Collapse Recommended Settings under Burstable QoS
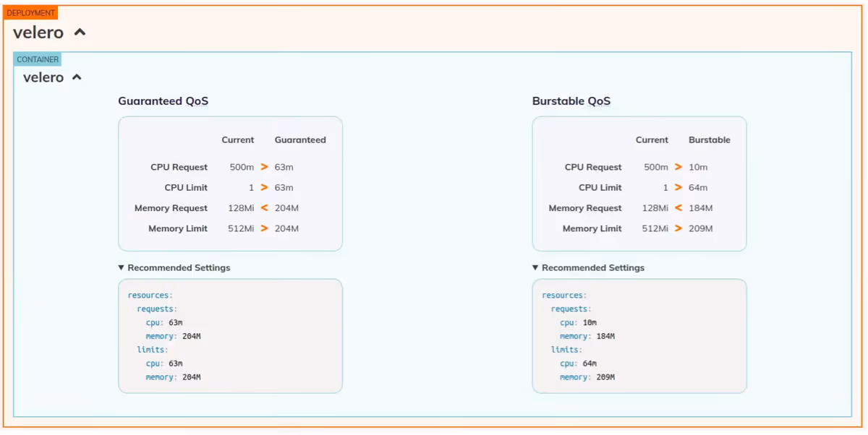The width and height of the screenshot is (868, 435). [588, 268]
